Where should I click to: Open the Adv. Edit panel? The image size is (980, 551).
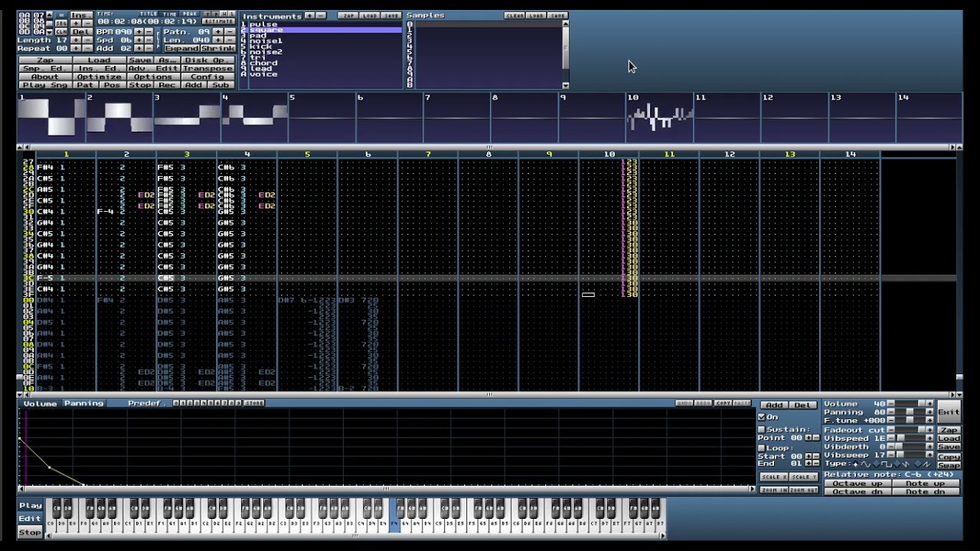(x=153, y=68)
